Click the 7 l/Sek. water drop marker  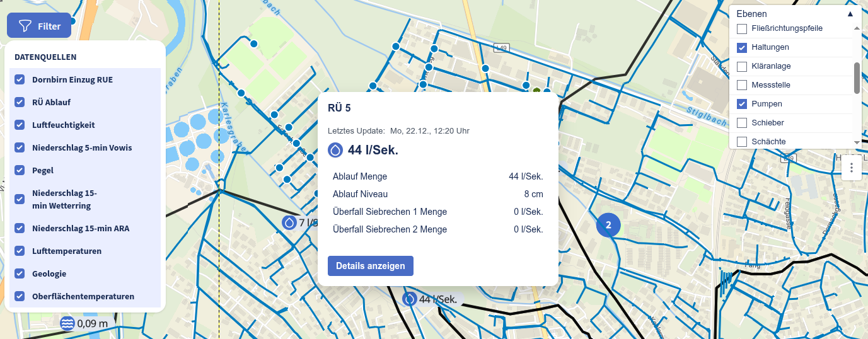pyautogui.click(x=289, y=222)
